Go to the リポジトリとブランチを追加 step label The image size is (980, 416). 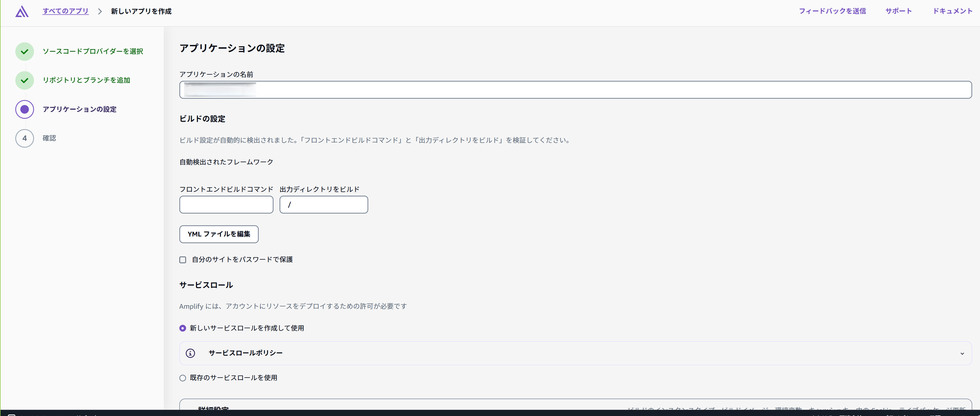(x=86, y=80)
